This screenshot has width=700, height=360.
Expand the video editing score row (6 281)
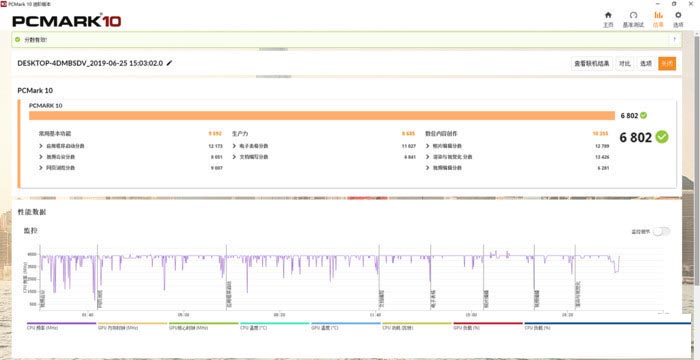point(517,168)
